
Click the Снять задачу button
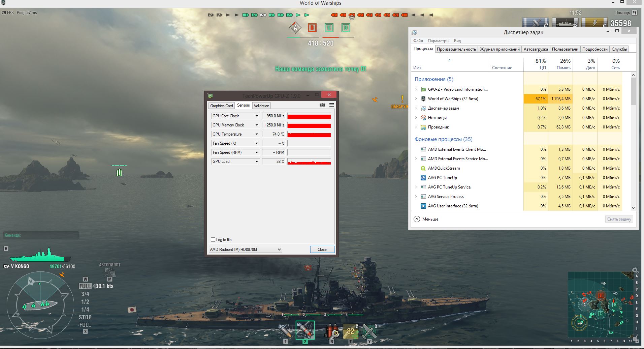[619, 219]
